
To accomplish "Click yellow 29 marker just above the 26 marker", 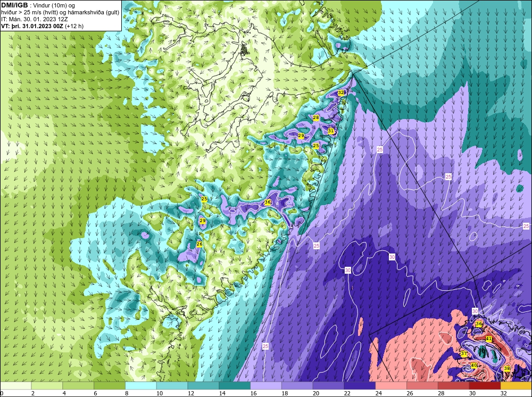I will point(203,221).
